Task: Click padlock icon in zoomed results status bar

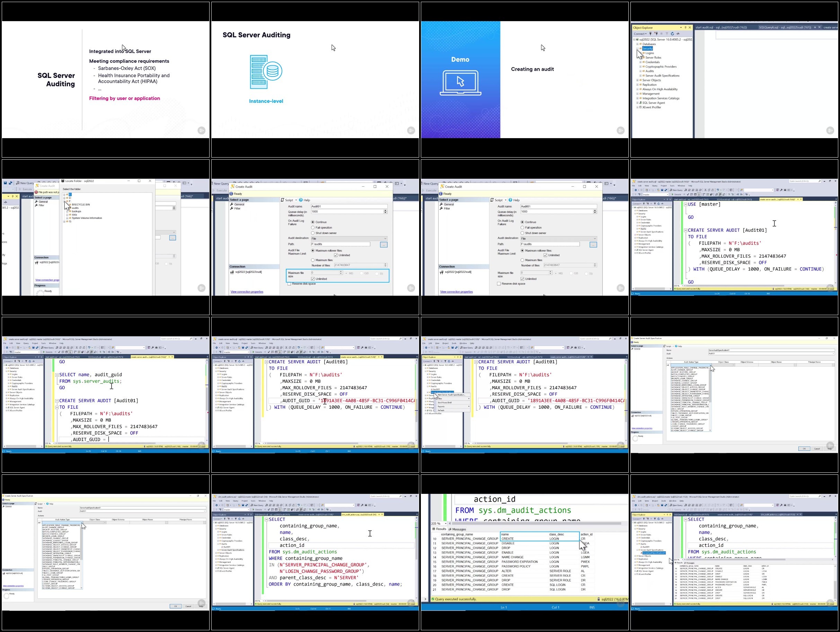Action: point(599,599)
